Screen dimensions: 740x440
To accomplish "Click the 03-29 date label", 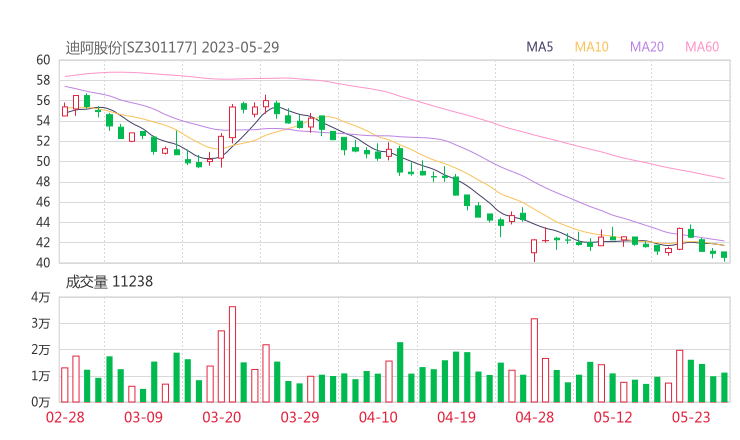I will (x=300, y=417).
